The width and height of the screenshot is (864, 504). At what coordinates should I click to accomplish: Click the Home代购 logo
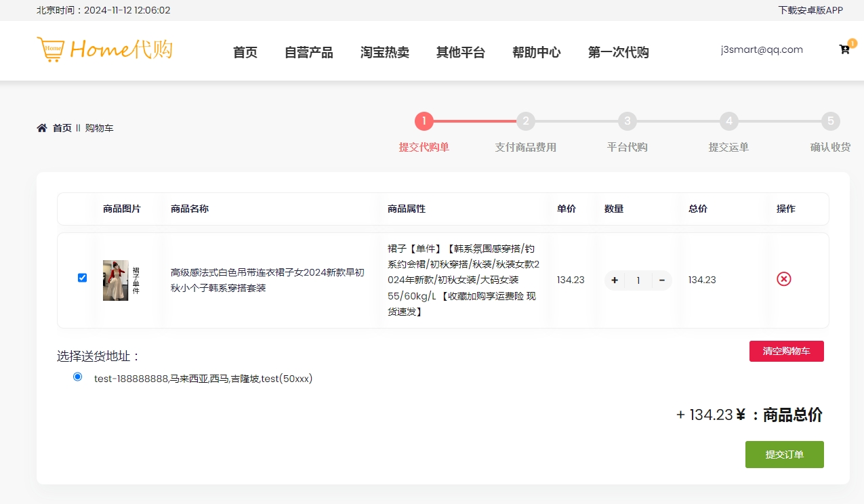104,49
